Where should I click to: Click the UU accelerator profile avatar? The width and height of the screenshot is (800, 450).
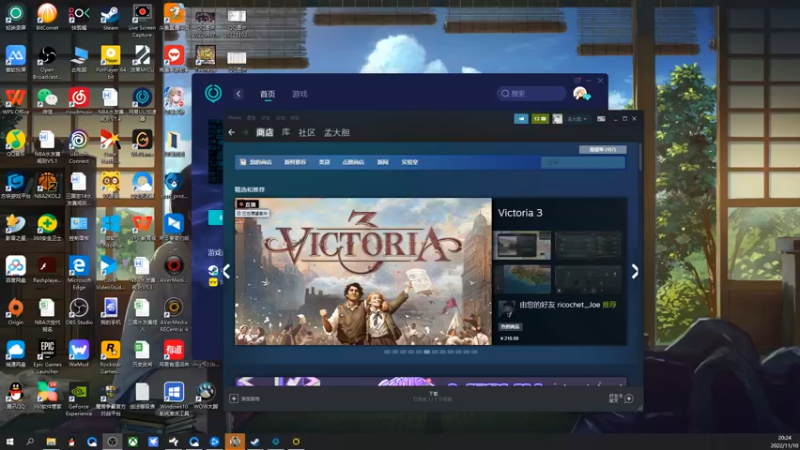pos(580,93)
